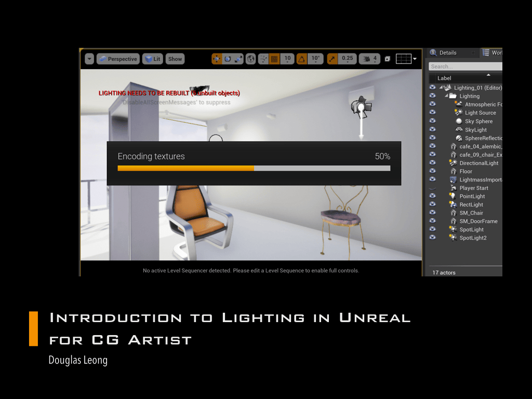Select the scale gizmo tool
The width and height of the screenshot is (532, 399).
click(x=238, y=59)
